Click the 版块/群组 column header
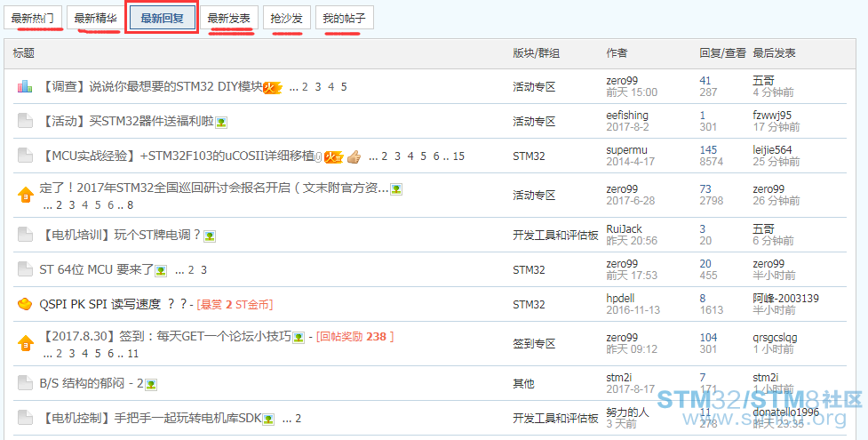 536,53
